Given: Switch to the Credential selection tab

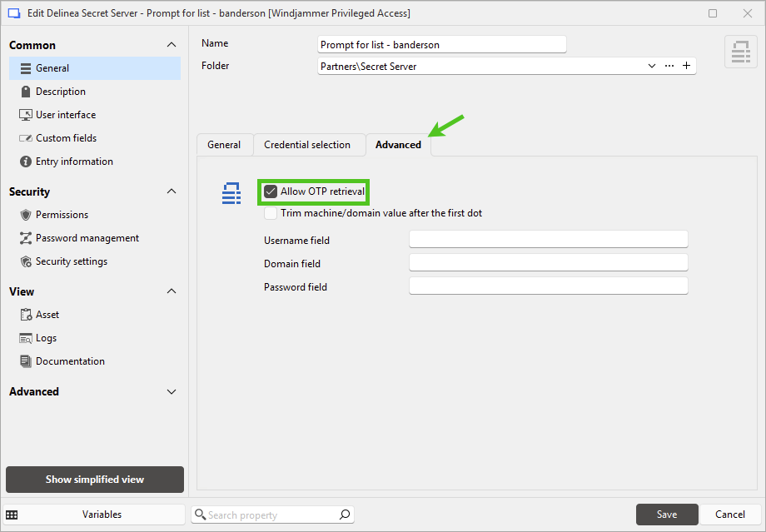Looking at the screenshot, I should tap(307, 145).
